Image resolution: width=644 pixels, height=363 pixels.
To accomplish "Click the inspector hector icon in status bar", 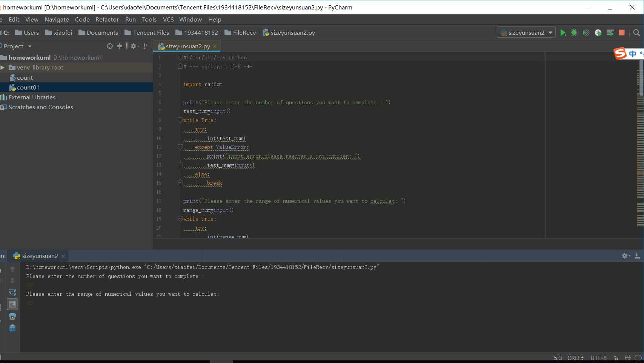I will pyautogui.click(x=627, y=358).
